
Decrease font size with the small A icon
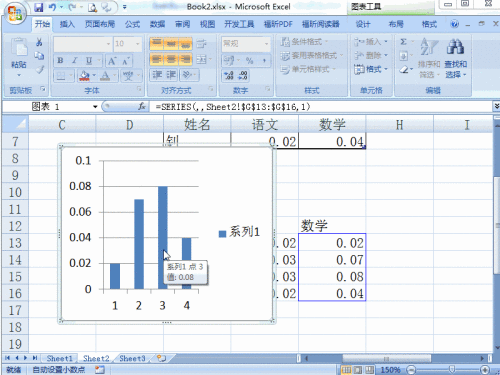coord(126,61)
